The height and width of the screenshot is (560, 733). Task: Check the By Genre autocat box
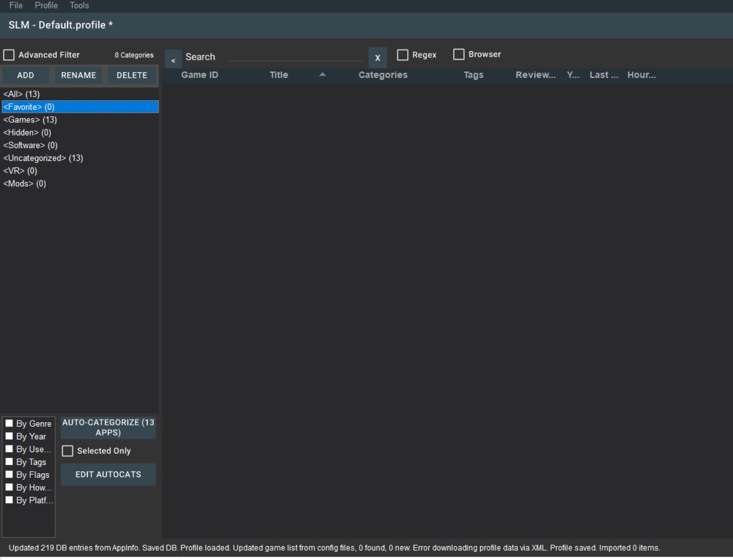click(x=9, y=424)
